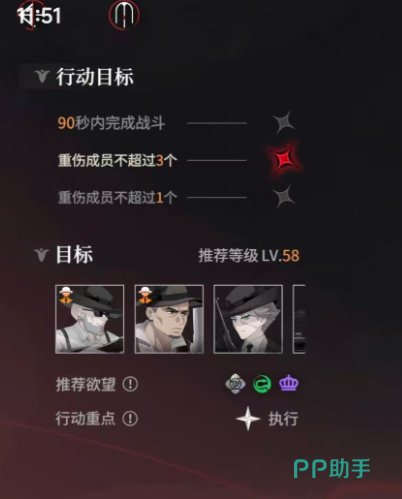Click the white four-point star by 执行
The width and height of the screenshot is (402, 499).
tap(248, 419)
